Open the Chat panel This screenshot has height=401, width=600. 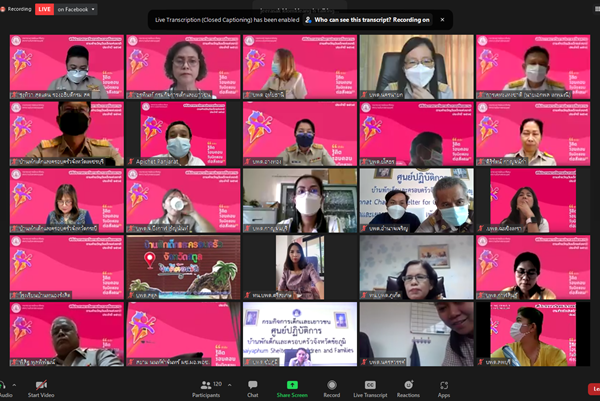click(x=253, y=389)
